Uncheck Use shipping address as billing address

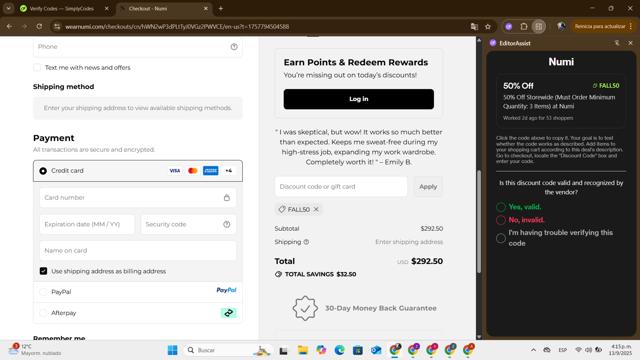point(43,271)
